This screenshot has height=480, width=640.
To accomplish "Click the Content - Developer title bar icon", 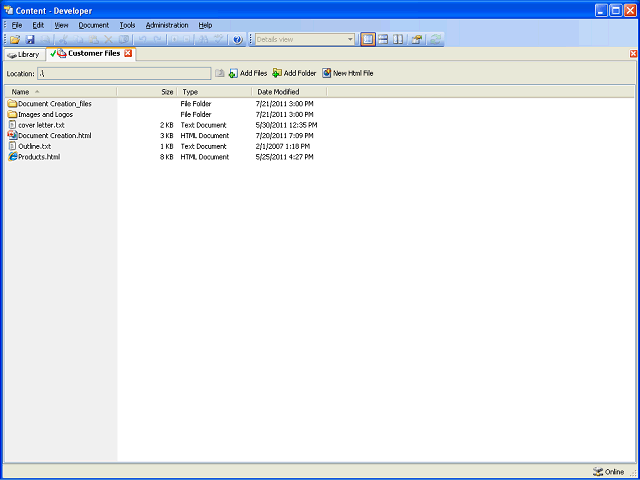I will click(x=8, y=10).
